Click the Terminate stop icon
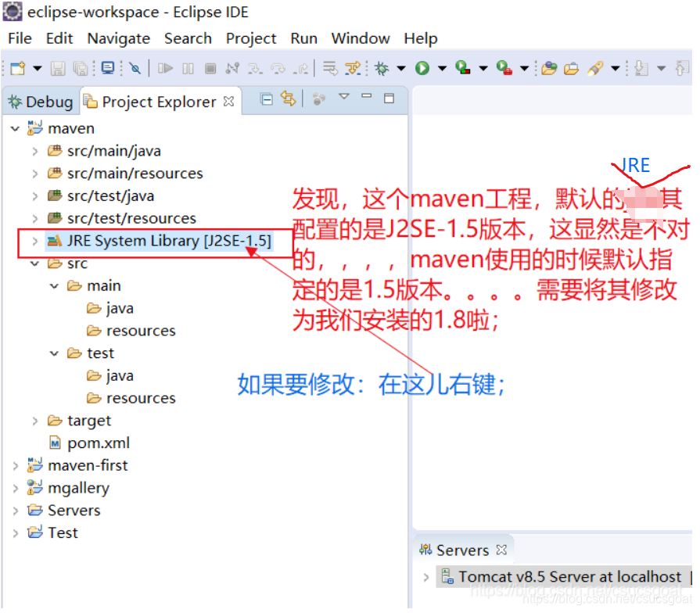 (210, 68)
